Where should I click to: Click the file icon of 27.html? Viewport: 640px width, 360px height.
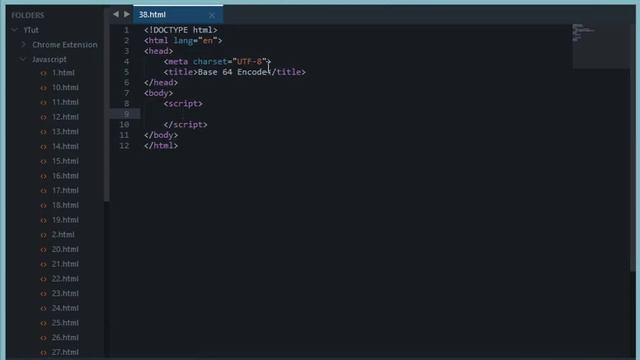44,352
